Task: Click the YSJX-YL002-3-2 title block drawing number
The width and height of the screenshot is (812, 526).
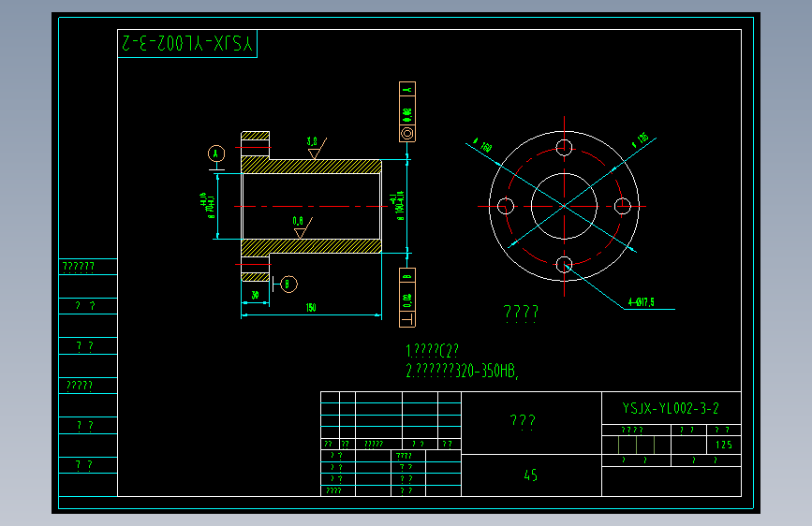Action: coord(671,408)
